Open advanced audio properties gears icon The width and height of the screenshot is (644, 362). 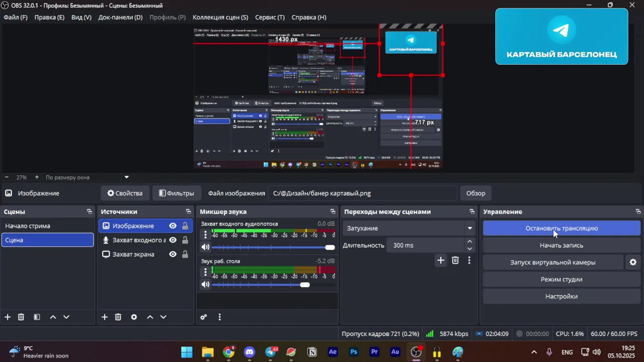(204, 317)
